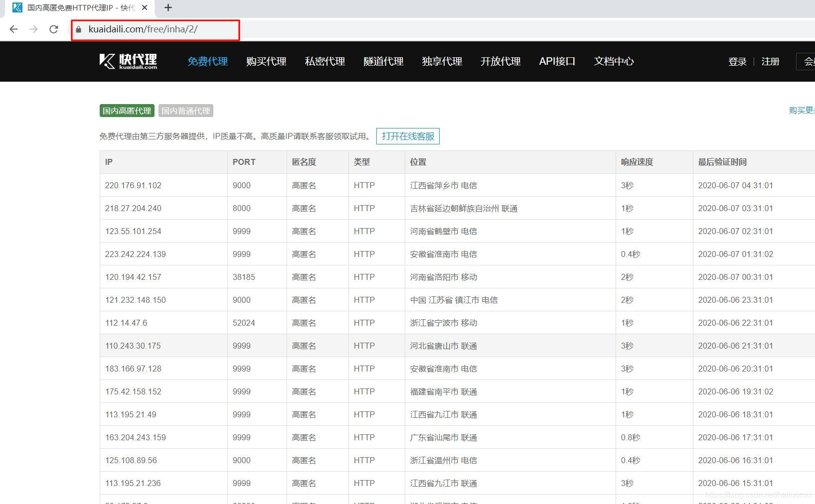Open the API接口 menu item

tap(557, 61)
